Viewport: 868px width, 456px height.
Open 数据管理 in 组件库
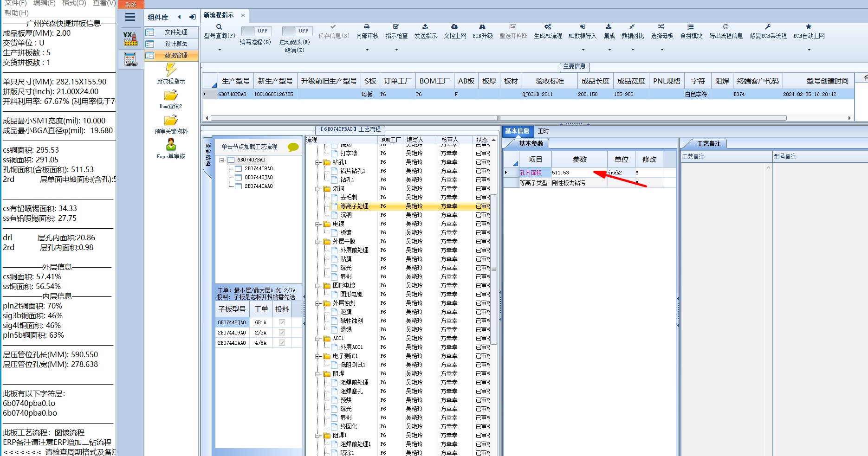click(x=171, y=55)
